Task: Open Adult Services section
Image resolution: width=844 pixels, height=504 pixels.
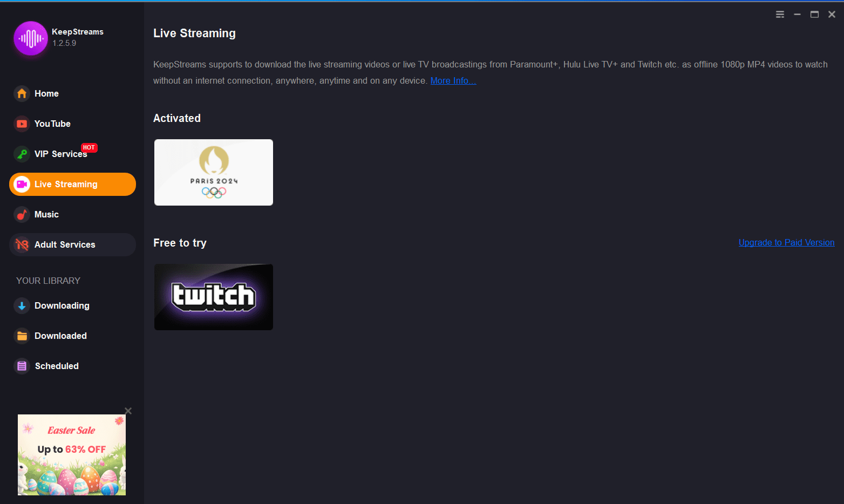Action: point(72,244)
